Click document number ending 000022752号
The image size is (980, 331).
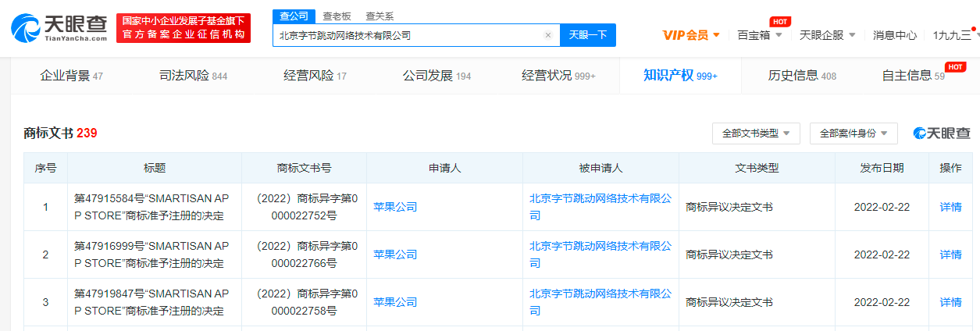304,207
